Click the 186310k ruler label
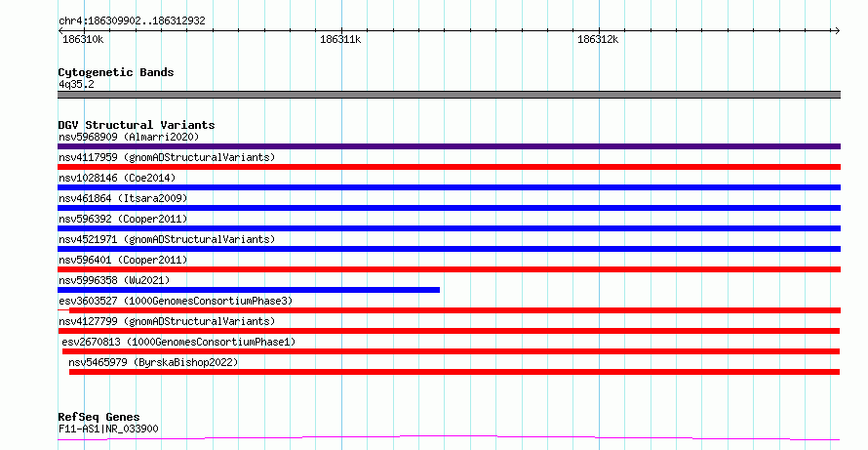 [83, 40]
